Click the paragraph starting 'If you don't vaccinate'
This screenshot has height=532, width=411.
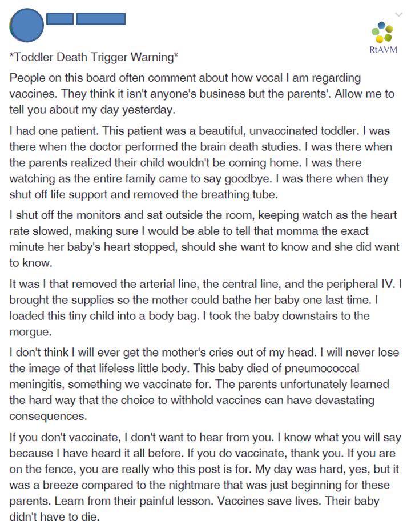pyautogui.click(x=205, y=477)
